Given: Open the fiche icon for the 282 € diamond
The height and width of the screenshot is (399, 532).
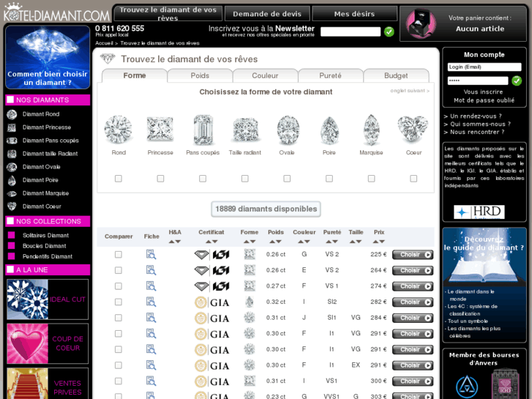Looking at the screenshot, I should [x=151, y=302].
